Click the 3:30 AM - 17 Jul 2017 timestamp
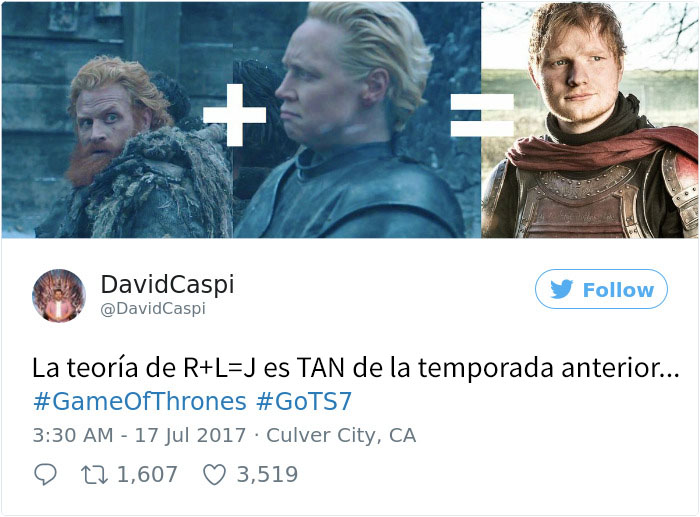The width and height of the screenshot is (700, 517). coord(139,435)
